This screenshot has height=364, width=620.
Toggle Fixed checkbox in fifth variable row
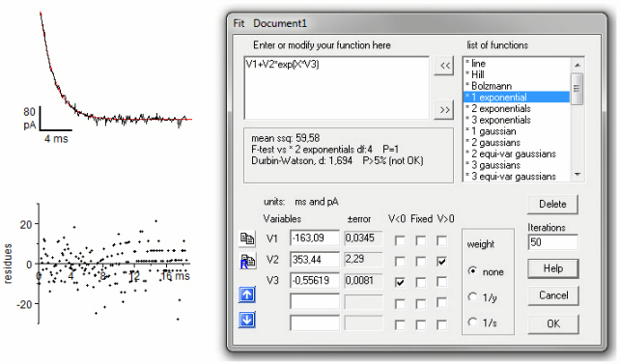(421, 324)
